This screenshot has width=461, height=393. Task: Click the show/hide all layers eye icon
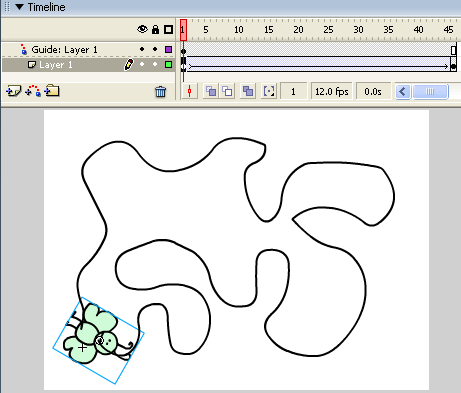[142, 29]
